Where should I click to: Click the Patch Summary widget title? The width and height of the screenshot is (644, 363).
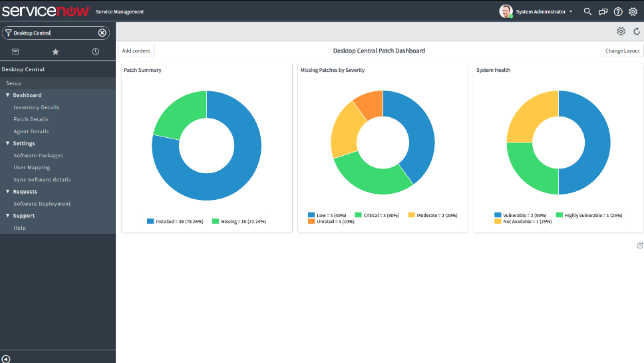coord(142,70)
